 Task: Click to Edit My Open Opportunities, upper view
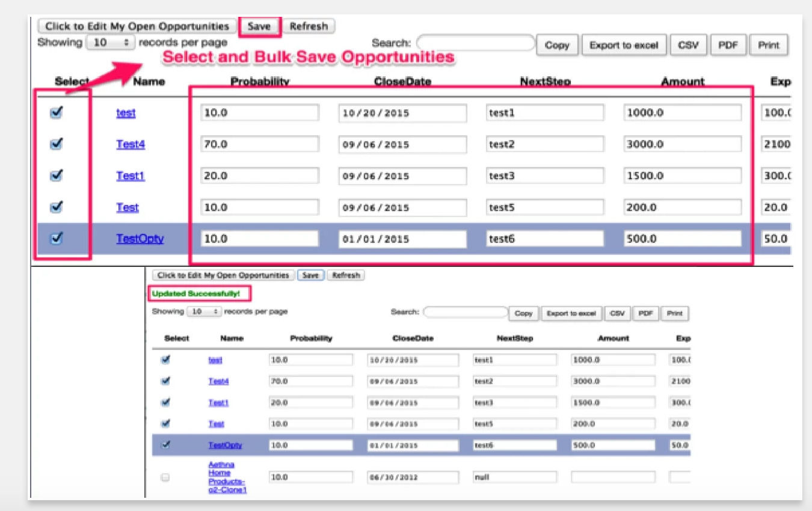click(x=137, y=26)
